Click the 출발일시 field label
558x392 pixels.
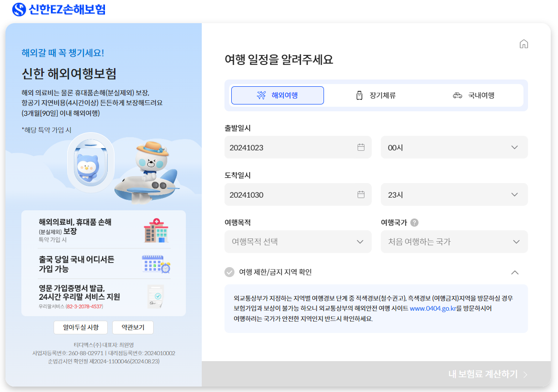pos(238,128)
